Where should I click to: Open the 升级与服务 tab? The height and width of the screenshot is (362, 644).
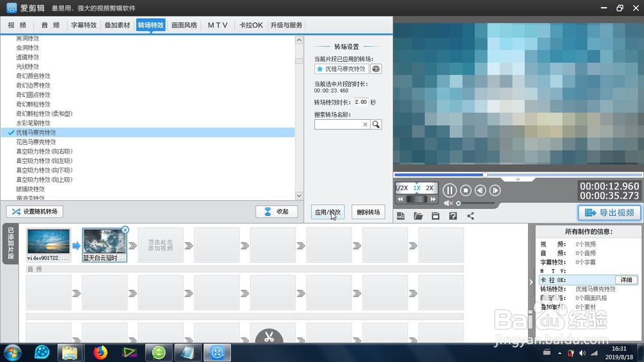coord(287,25)
